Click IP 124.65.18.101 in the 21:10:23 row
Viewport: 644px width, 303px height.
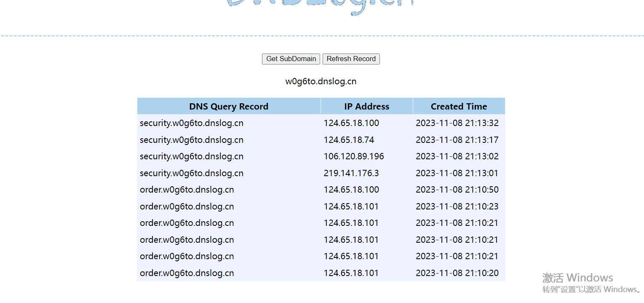coord(351,206)
